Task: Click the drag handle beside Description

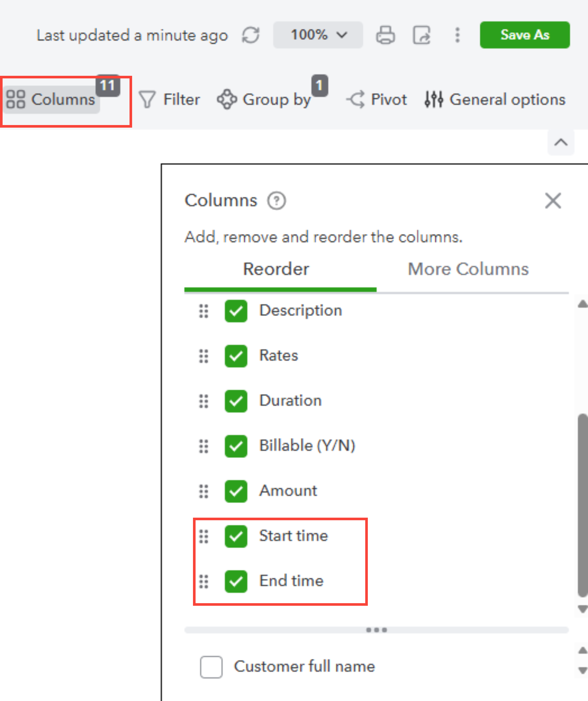Action: click(204, 311)
